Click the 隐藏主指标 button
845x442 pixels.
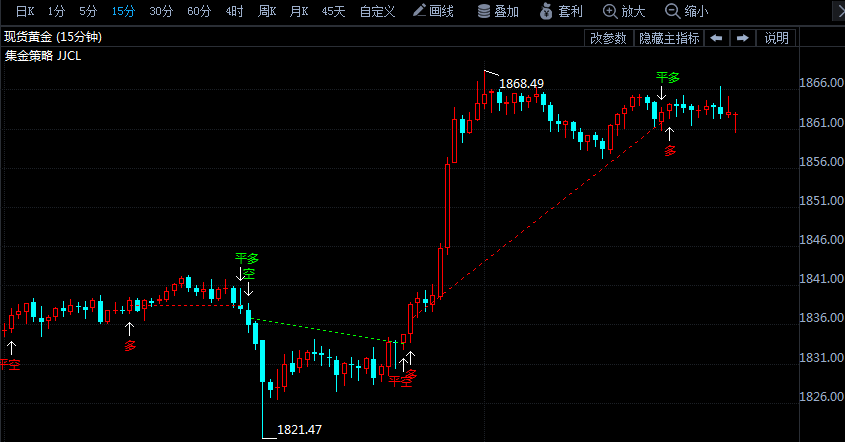coord(669,38)
